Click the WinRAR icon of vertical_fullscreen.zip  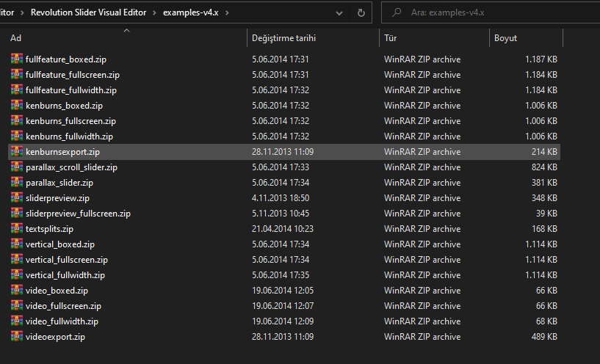point(16,259)
